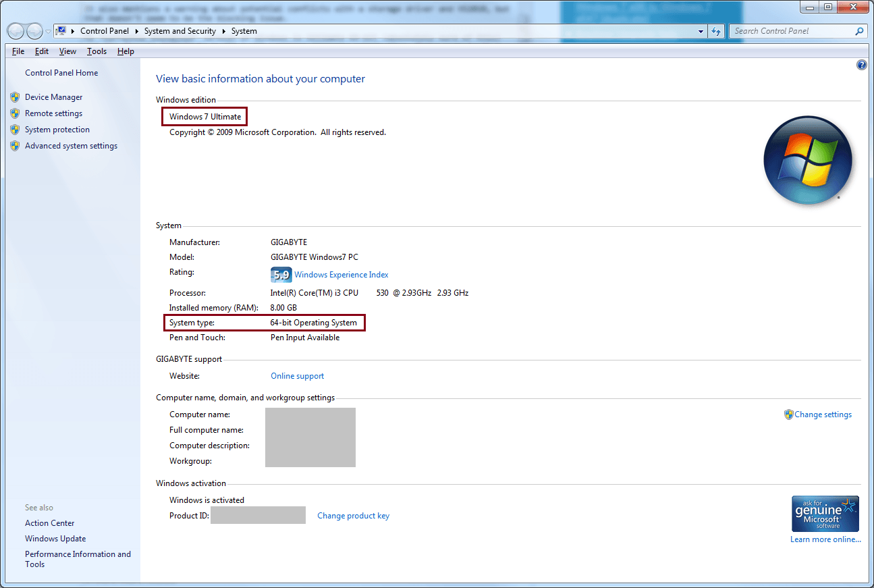Image resolution: width=874 pixels, height=588 pixels.
Task: Open System protection link
Action: 57,130
